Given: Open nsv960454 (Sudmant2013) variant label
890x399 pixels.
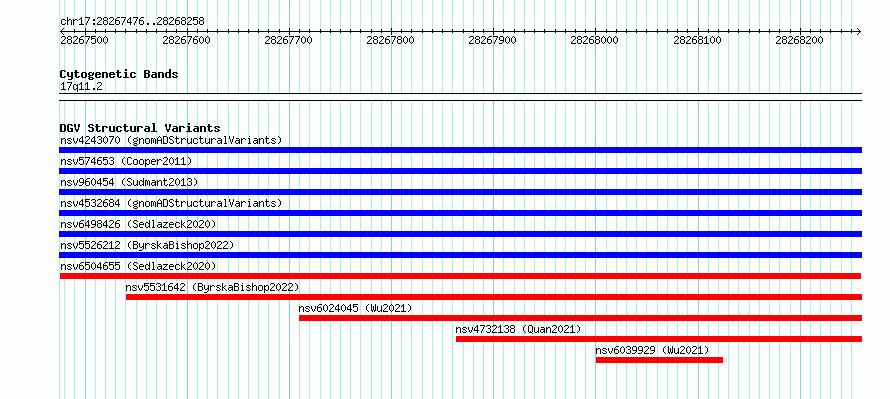Looking at the screenshot, I should pyautogui.click(x=129, y=182).
